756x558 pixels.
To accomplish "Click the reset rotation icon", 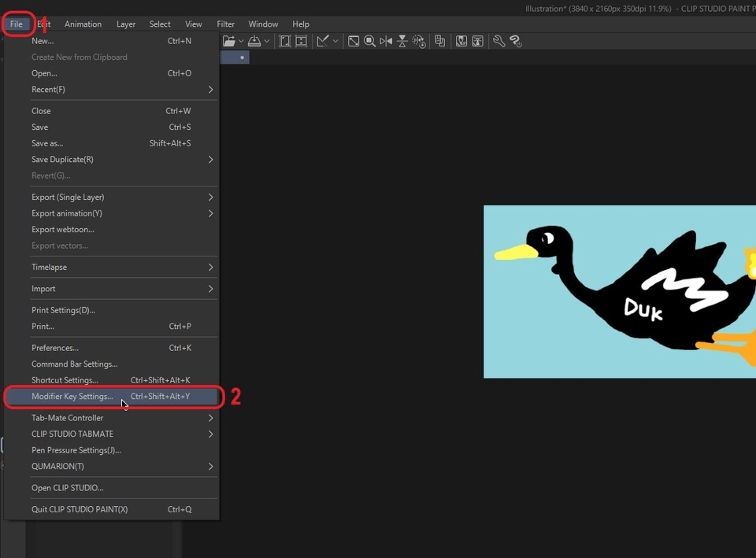I will (x=419, y=42).
